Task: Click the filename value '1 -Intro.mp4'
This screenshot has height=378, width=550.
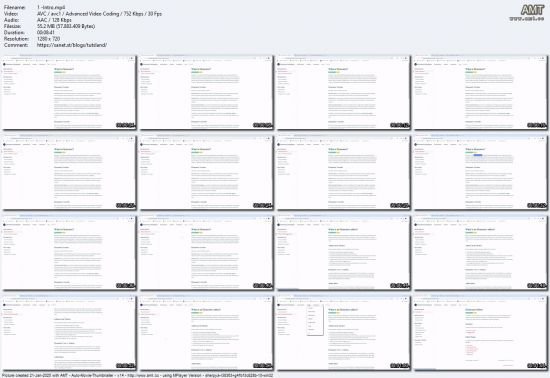Action: tap(51, 7)
